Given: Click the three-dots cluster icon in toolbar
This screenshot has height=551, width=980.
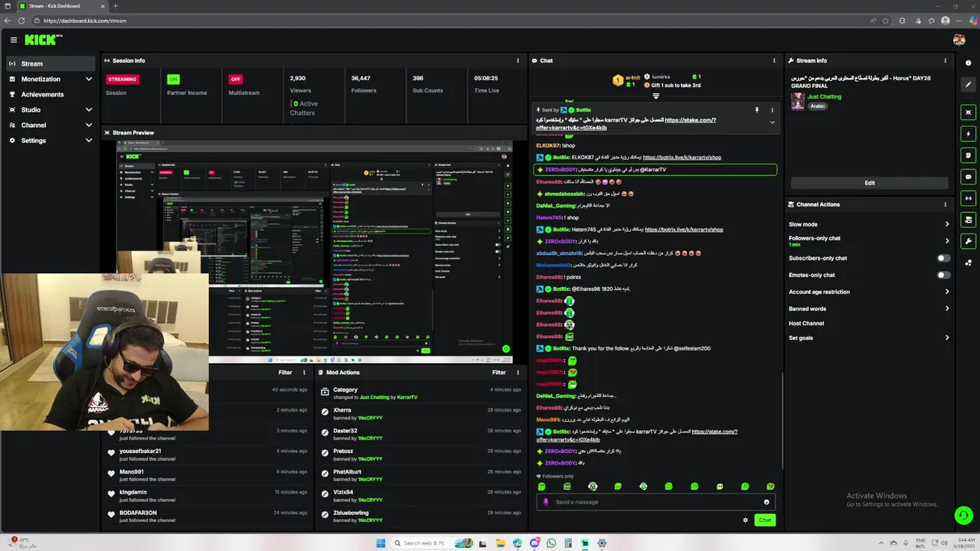Looking at the screenshot, I should click(x=969, y=262).
